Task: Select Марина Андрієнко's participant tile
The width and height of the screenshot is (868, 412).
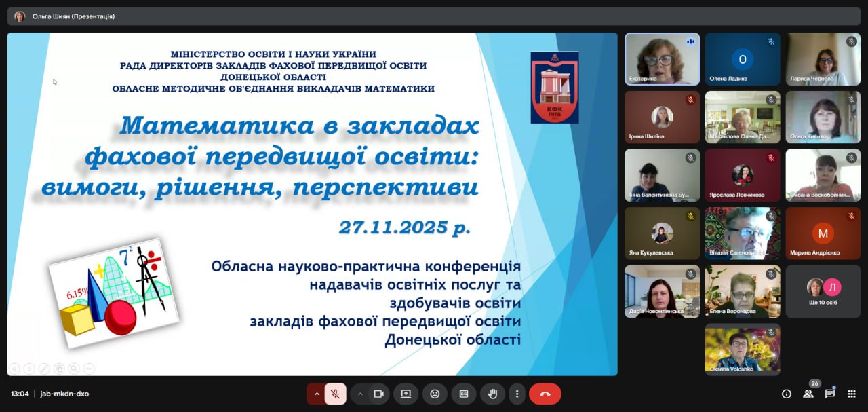Action: tap(823, 233)
